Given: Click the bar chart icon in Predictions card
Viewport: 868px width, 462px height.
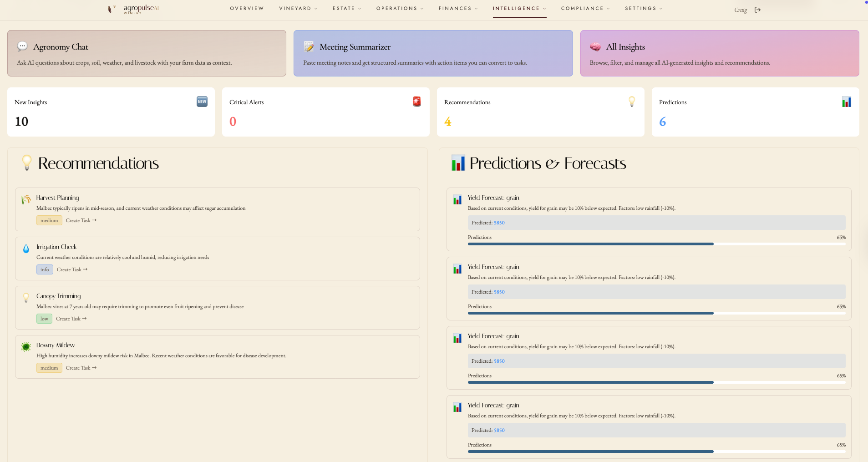Looking at the screenshot, I should [847, 102].
